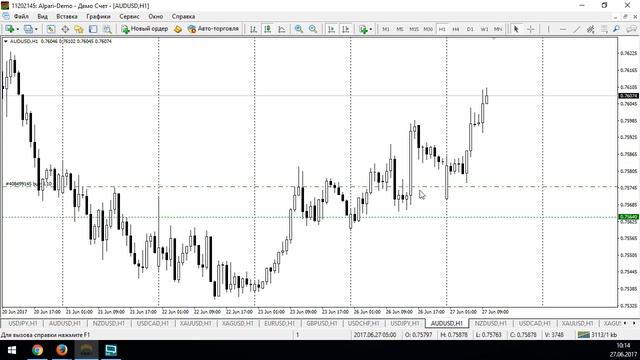
Task: Select the crosshair tool
Action: click(x=531, y=29)
